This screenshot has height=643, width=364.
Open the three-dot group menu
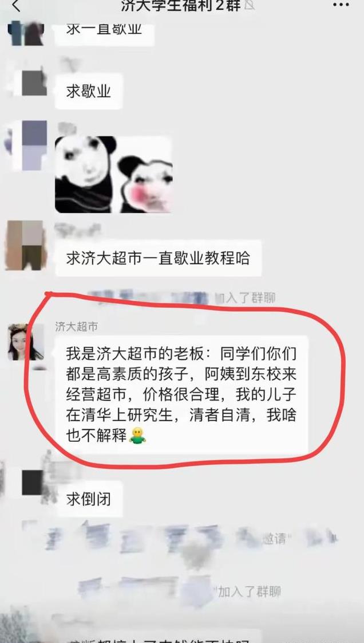point(341,5)
